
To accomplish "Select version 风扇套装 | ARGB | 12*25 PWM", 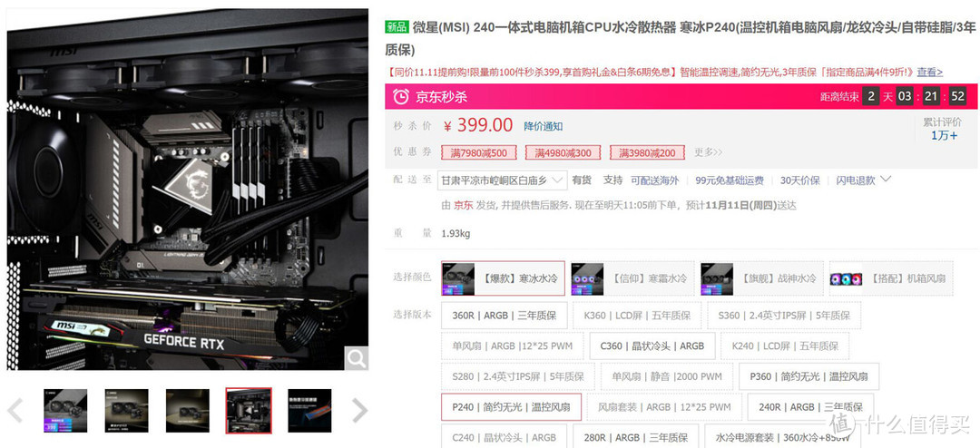I will [664, 407].
